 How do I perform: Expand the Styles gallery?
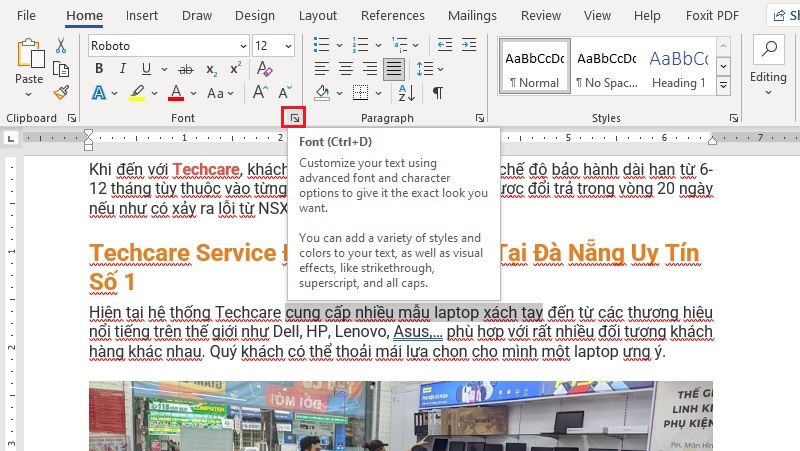723,85
